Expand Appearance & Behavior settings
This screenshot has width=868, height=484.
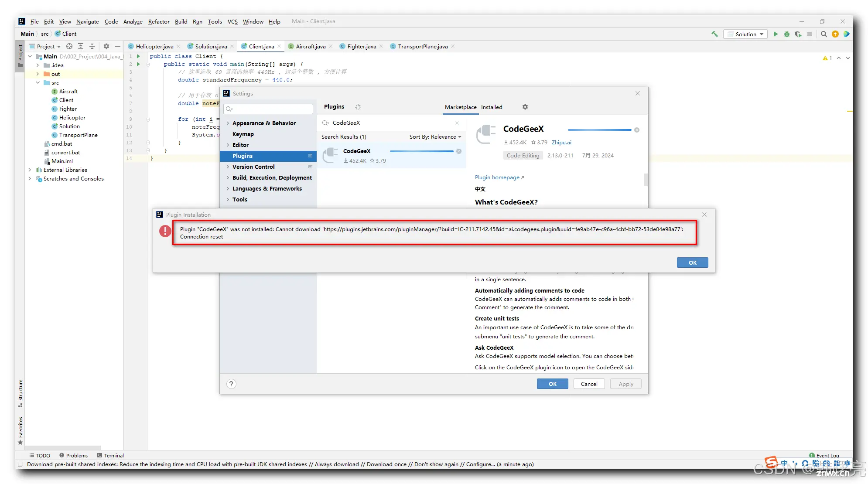228,123
